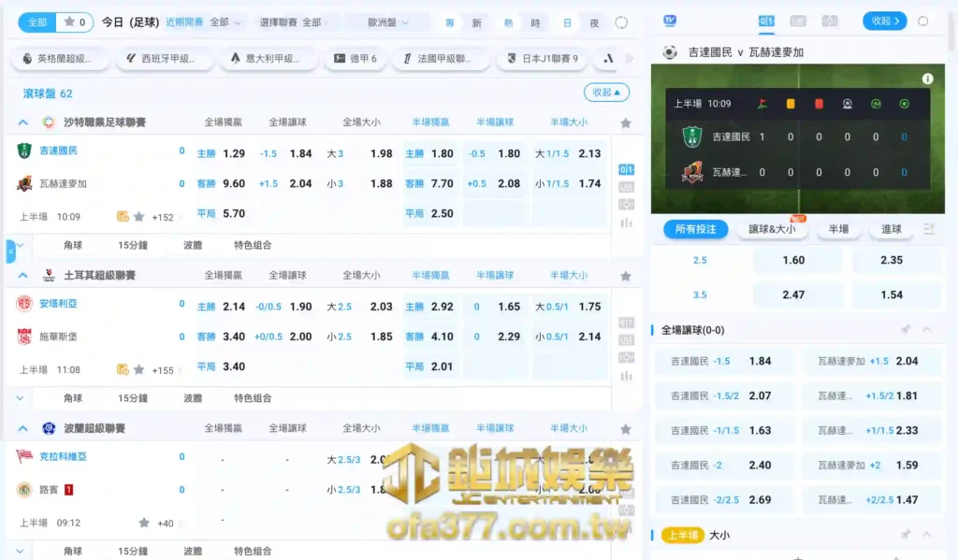Switch to 夜 night mode
This screenshot has height=560, width=958.
tap(596, 21)
